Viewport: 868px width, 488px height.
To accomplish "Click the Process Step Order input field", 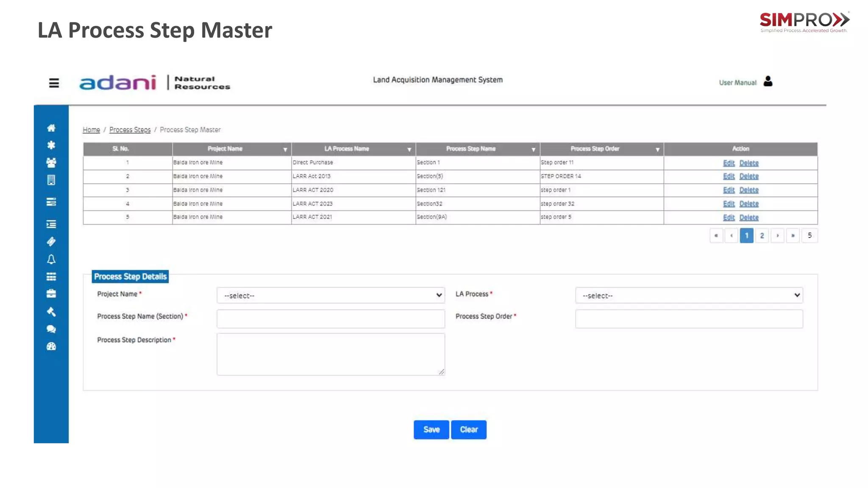I will tap(689, 319).
